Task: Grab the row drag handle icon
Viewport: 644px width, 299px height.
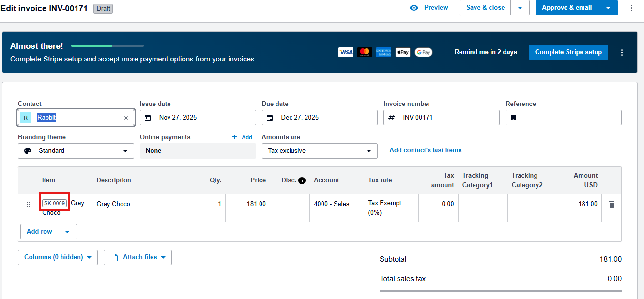Action: [28, 204]
